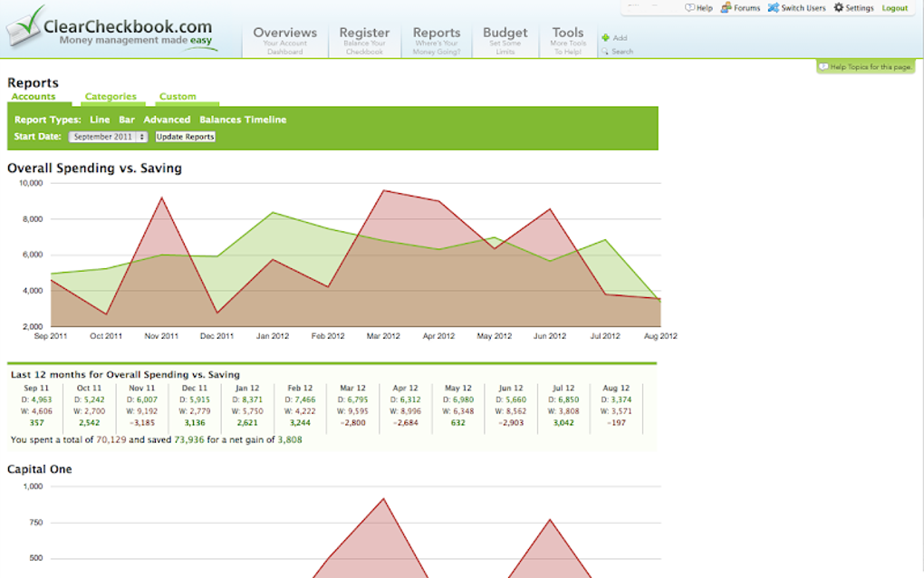Screen dimensions: 924x578
Task: Click the Help link text
Action: point(704,8)
